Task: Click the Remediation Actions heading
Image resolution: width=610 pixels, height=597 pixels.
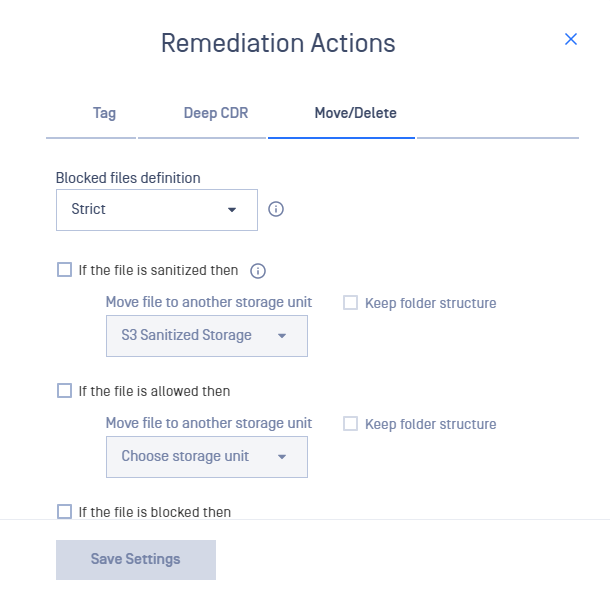Action: click(x=278, y=43)
